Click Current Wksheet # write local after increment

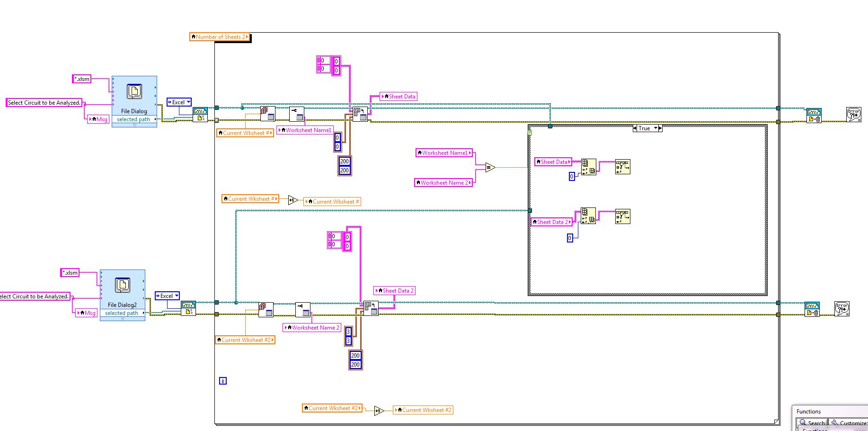point(333,202)
